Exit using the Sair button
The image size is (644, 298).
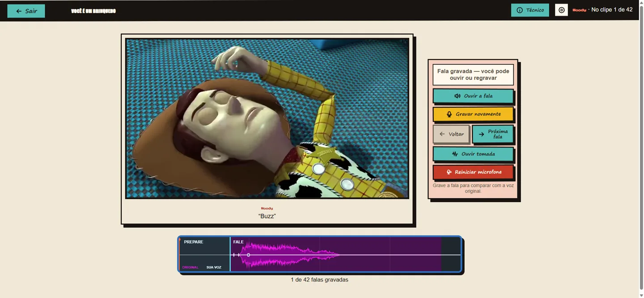[26, 11]
